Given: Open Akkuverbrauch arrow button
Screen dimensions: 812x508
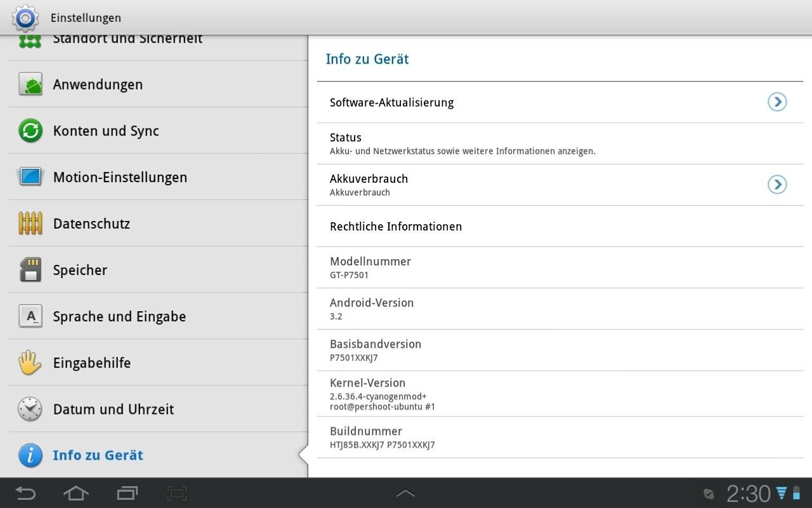Looking at the screenshot, I should (x=777, y=184).
